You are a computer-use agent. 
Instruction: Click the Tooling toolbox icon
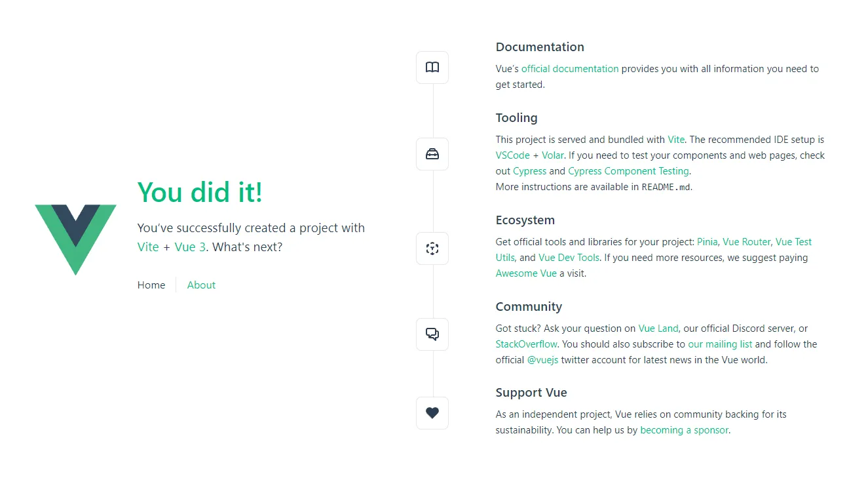(x=432, y=154)
